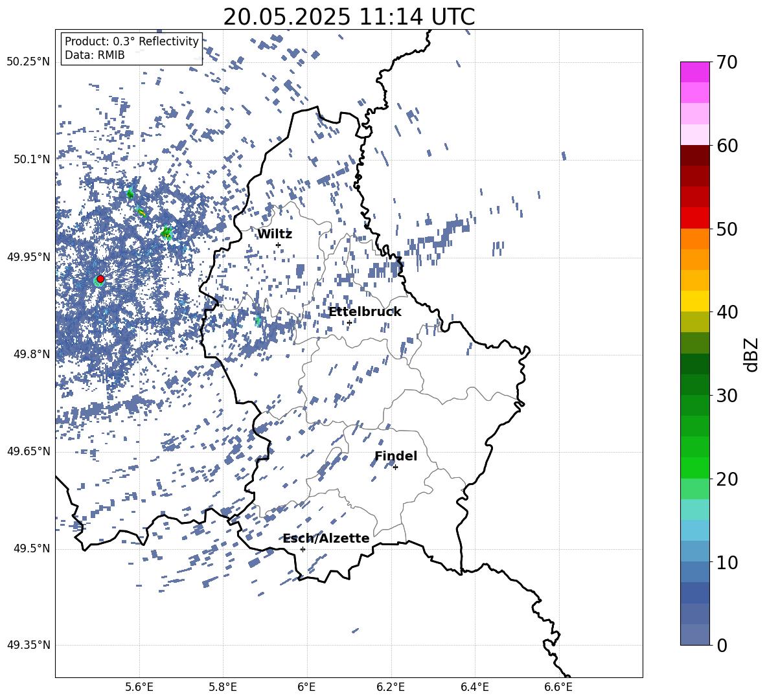Screen dimensions: 767x700
Task: Click the Ettelbruck city label
Action: tap(365, 312)
